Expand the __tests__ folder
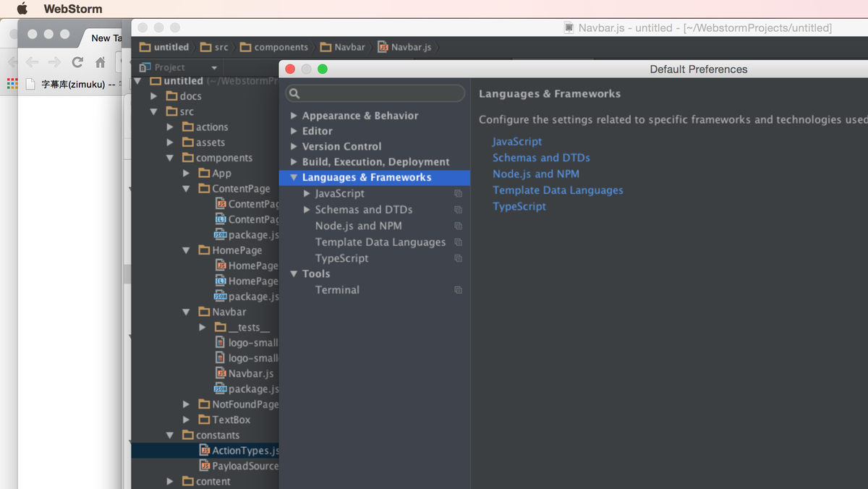The width and height of the screenshot is (868, 489). pos(203,328)
